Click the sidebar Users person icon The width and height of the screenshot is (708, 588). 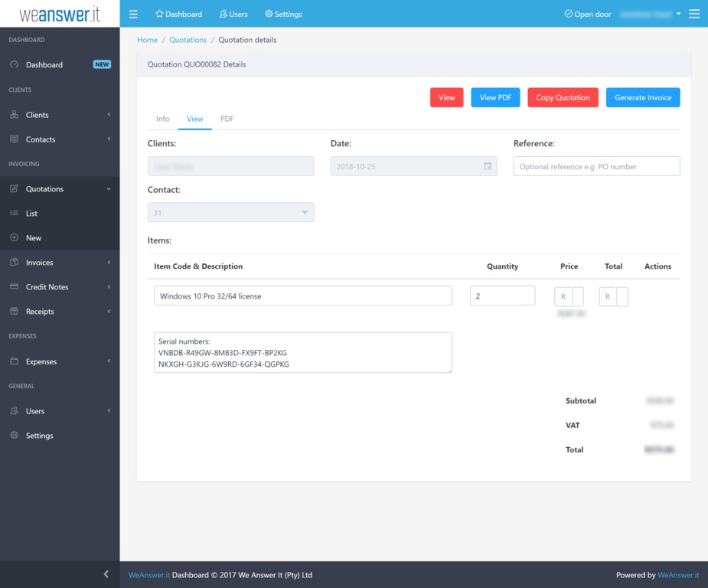(x=15, y=410)
